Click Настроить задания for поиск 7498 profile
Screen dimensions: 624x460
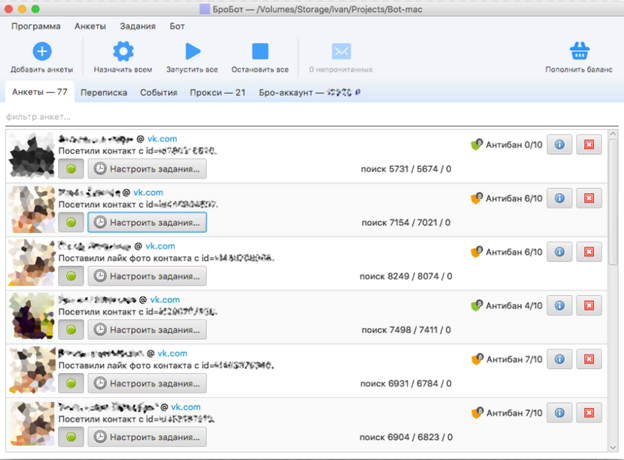coord(147,330)
